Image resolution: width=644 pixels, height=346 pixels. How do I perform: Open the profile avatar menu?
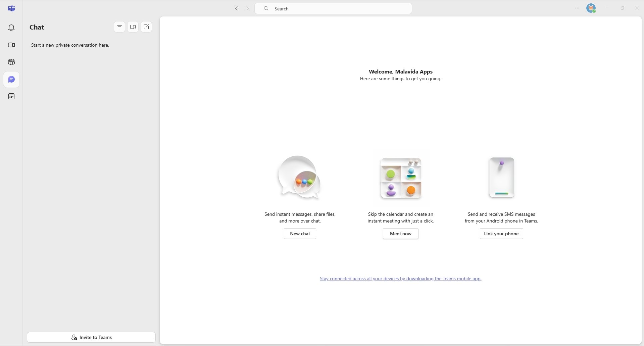[x=591, y=8]
